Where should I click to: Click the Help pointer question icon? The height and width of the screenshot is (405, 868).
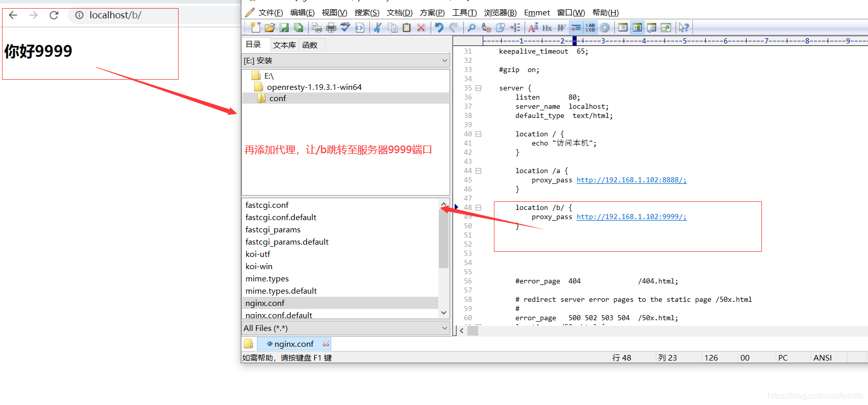(684, 28)
